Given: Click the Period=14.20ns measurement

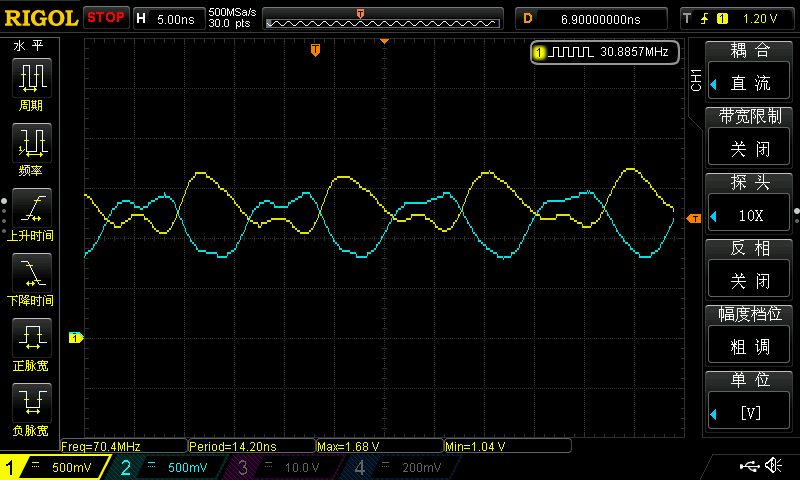Looking at the screenshot, I should [252, 446].
